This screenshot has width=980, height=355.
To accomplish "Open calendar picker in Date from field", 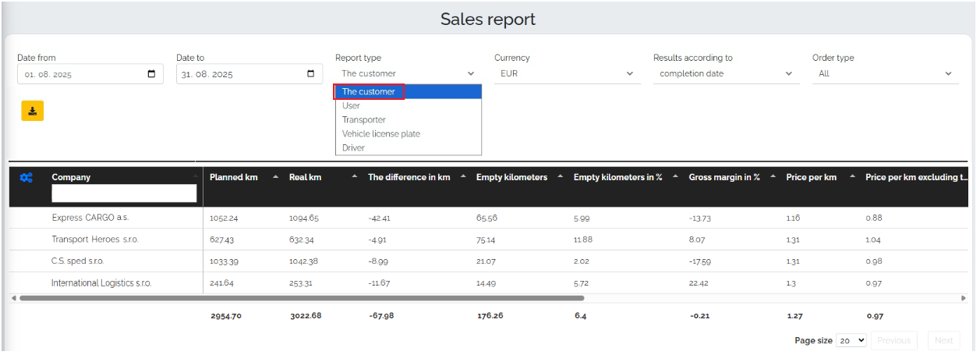I will [151, 74].
